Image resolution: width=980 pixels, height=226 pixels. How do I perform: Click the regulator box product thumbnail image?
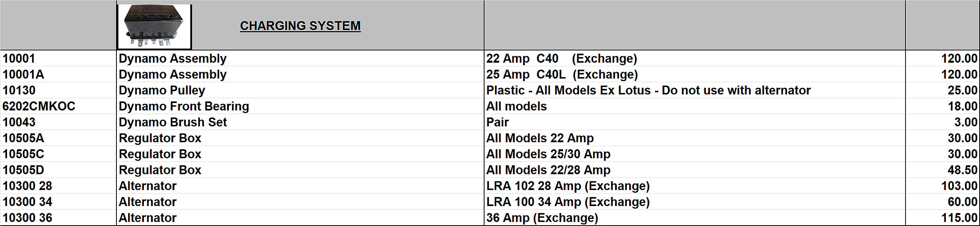[x=154, y=26]
